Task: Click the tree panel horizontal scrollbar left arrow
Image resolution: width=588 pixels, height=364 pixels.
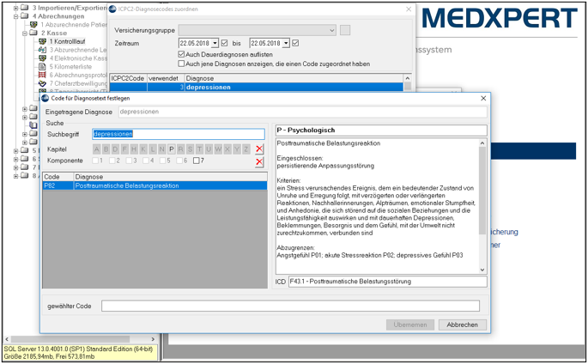Action: click(8, 339)
